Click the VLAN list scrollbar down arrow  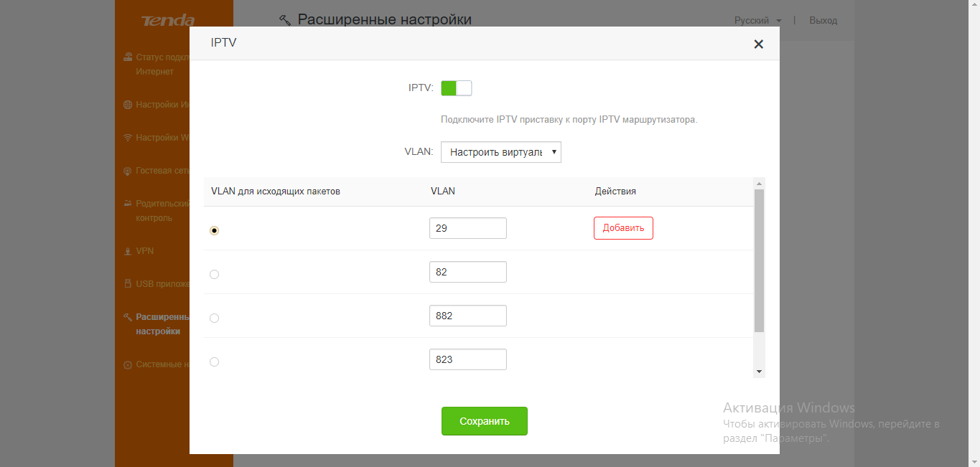pos(759,372)
